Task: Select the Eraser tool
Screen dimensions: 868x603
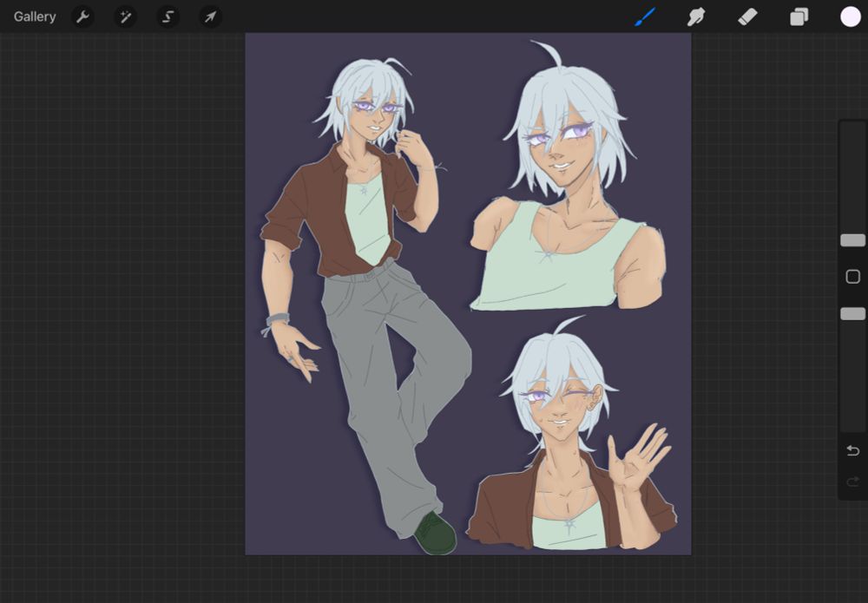Action: coord(747,16)
